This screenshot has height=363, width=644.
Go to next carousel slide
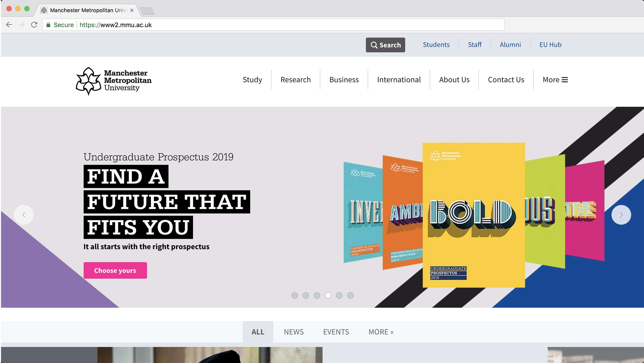pyautogui.click(x=621, y=215)
